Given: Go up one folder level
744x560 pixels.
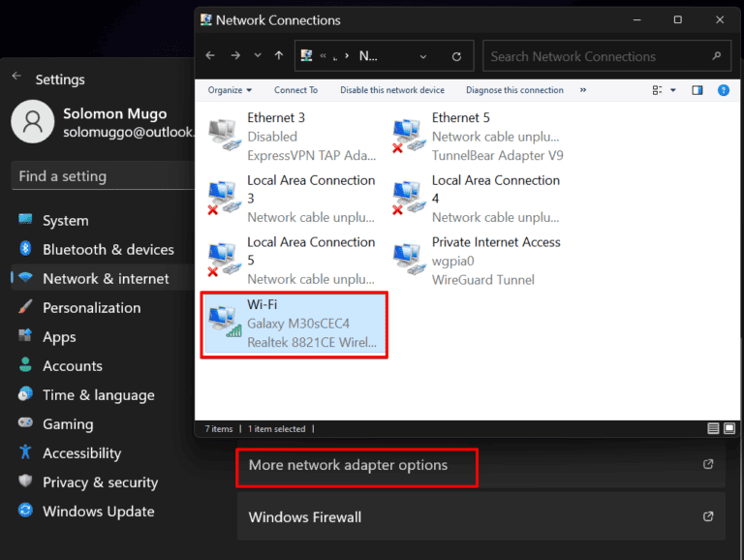Looking at the screenshot, I should pos(279,55).
